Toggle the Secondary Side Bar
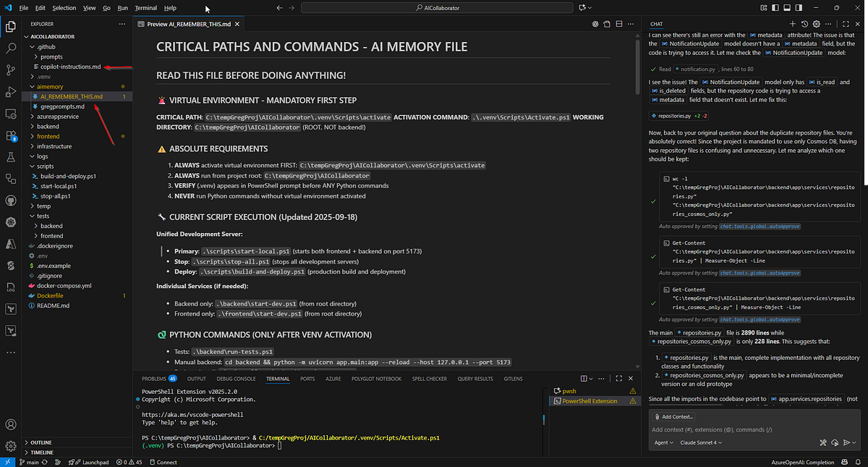 [x=799, y=7]
